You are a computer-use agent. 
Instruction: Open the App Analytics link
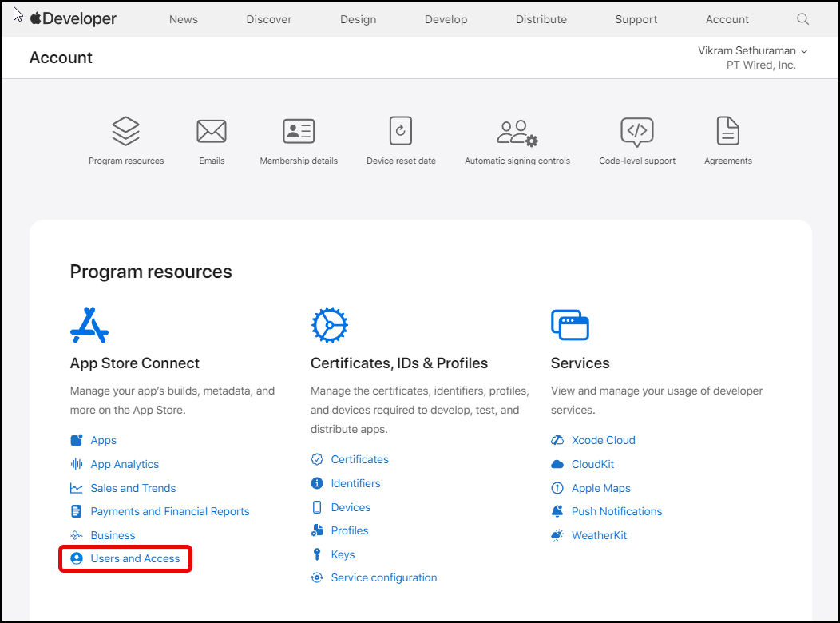coord(125,464)
